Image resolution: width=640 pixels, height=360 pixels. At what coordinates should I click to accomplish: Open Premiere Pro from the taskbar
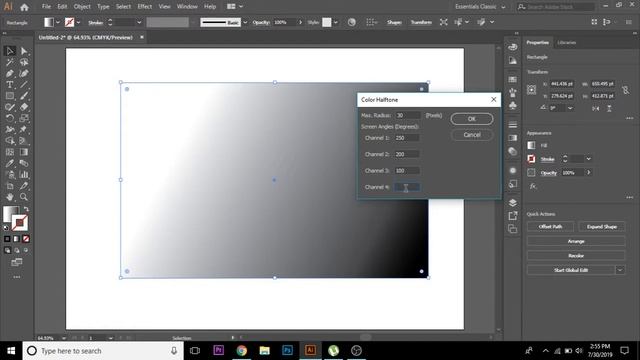pyautogui.click(x=219, y=351)
